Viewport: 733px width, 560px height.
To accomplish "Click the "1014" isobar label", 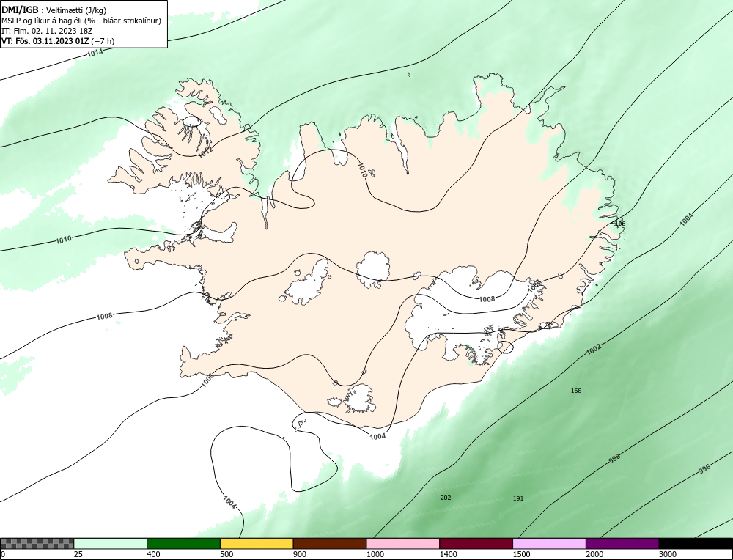I will [95, 53].
